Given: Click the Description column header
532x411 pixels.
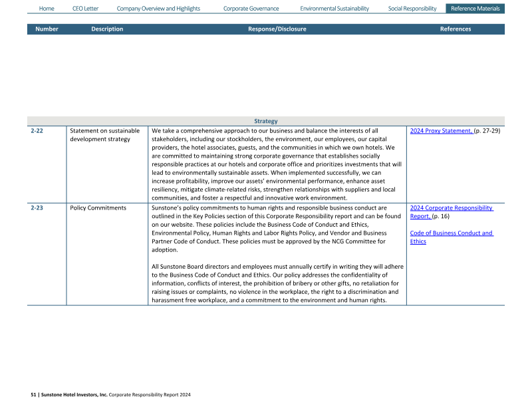Looking at the screenshot, I should pos(107,29).
